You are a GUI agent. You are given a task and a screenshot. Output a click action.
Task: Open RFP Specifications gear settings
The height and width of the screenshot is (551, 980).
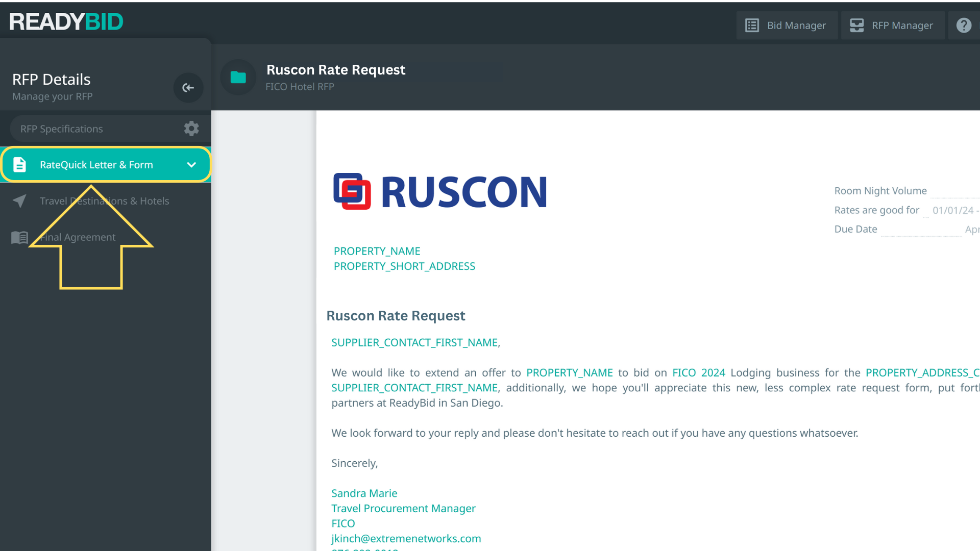pyautogui.click(x=191, y=129)
